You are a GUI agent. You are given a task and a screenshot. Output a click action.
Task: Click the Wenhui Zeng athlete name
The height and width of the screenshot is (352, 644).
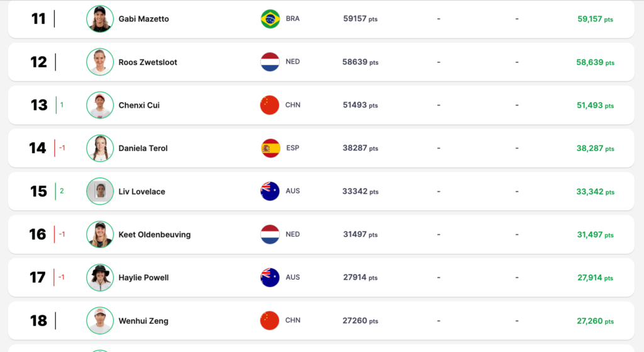(143, 321)
